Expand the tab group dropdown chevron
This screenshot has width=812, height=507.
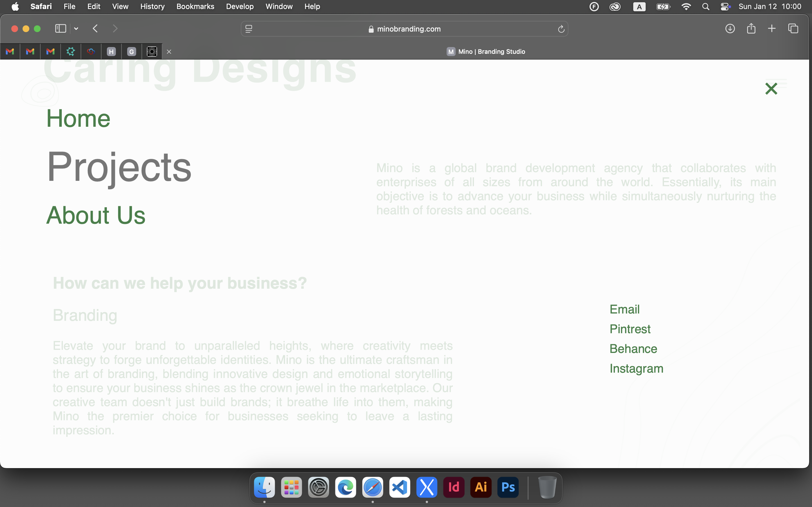click(76, 29)
